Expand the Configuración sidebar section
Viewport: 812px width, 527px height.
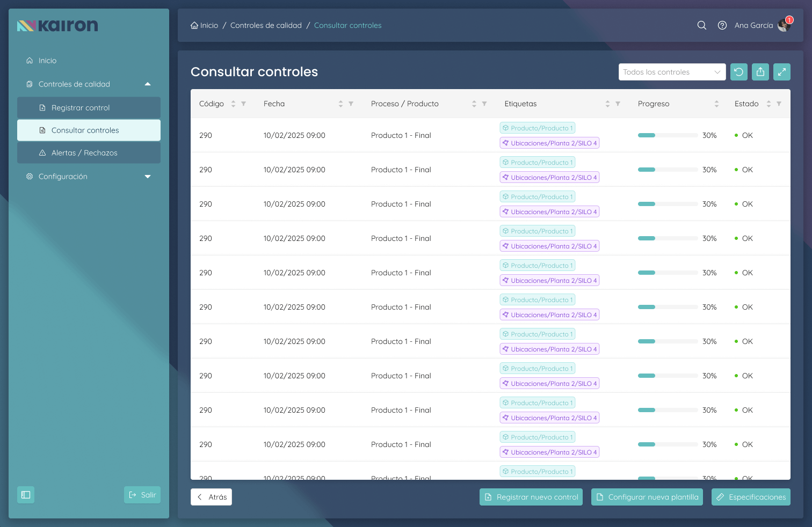pyautogui.click(x=148, y=177)
